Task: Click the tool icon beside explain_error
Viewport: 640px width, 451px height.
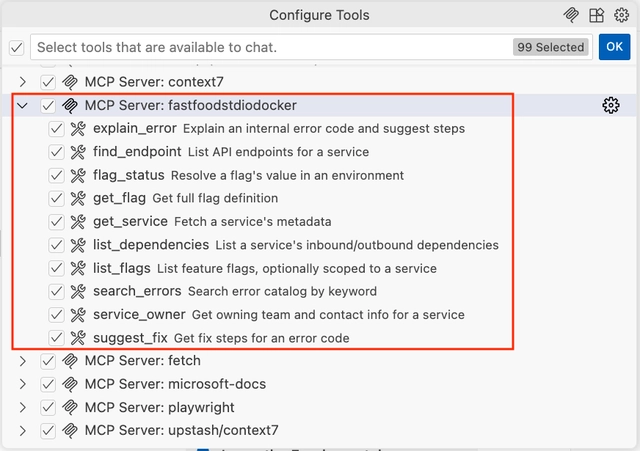Action: point(78,129)
